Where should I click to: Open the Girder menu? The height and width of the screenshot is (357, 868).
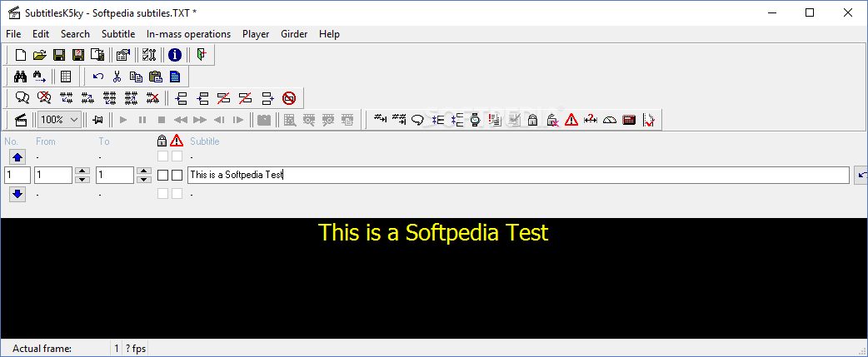(294, 34)
